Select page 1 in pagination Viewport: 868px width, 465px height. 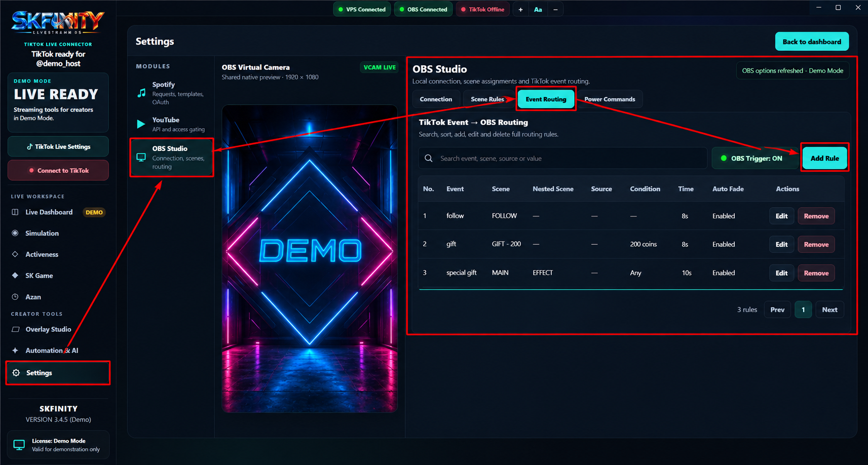[803, 309]
